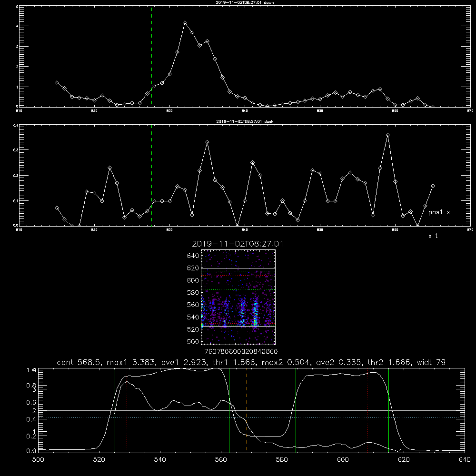Viewport: 476px width, 476px height.
Task: Click the 'cent 568.5, max1 3.383' statistics line
Action: 251,362
